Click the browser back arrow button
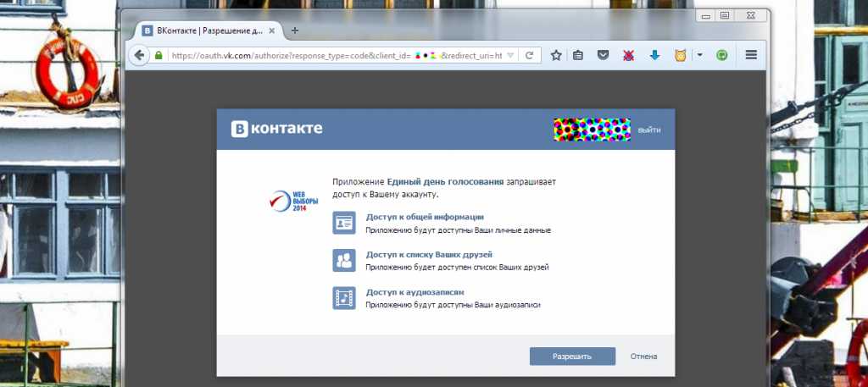The height and width of the screenshot is (387, 868). (139, 55)
